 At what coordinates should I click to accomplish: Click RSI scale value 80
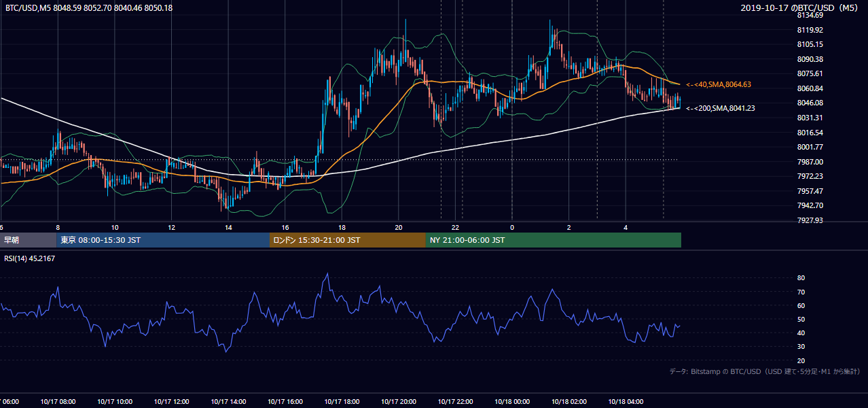pos(801,278)
